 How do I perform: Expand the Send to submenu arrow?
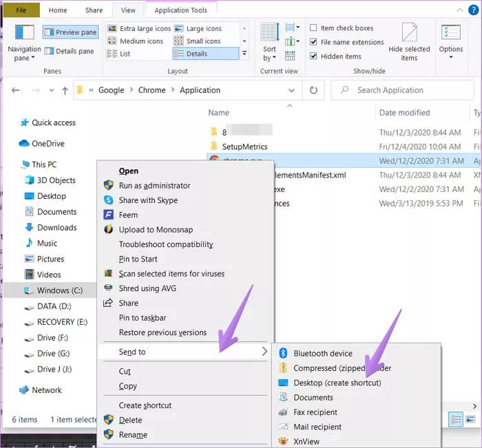(x=264, y=351)
